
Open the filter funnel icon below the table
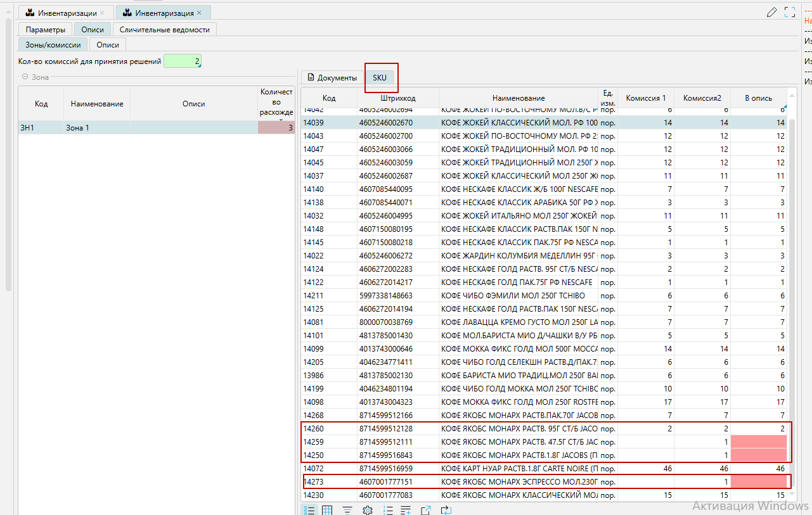[347, 510]
